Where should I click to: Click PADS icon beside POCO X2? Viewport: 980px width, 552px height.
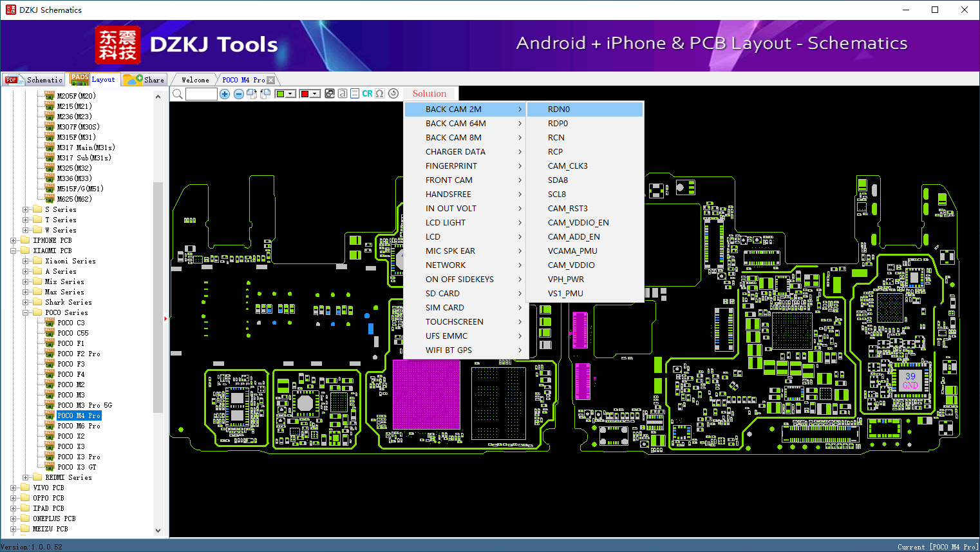click(x=50, y=436)
